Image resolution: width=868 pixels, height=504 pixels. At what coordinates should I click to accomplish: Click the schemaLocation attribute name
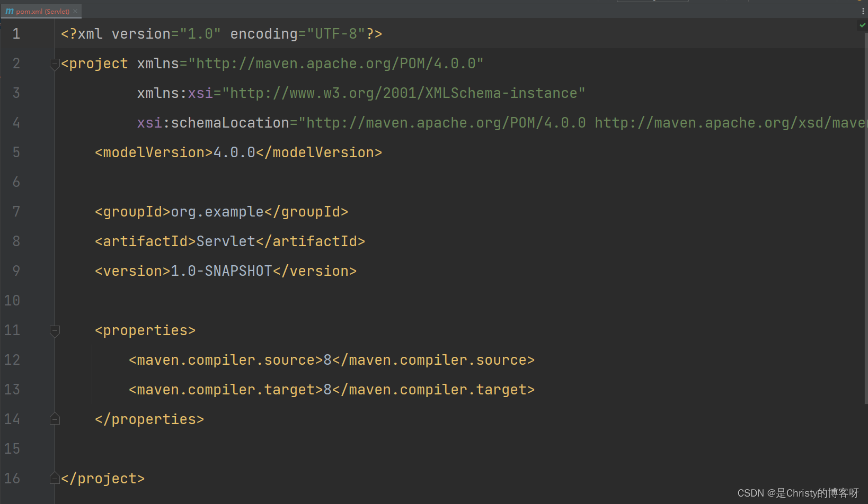point(229,122)
